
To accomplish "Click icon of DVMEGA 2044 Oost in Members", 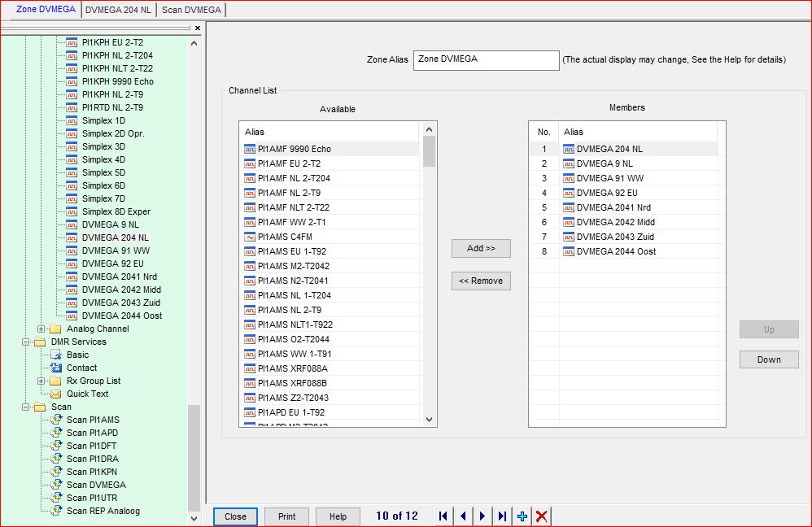I will 569,251.
